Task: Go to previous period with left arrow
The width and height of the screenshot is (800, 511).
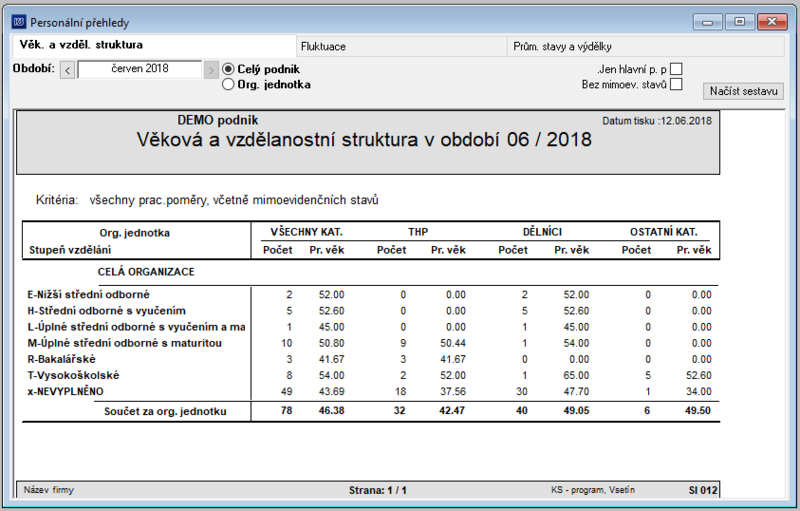Action: coord(67,70)
